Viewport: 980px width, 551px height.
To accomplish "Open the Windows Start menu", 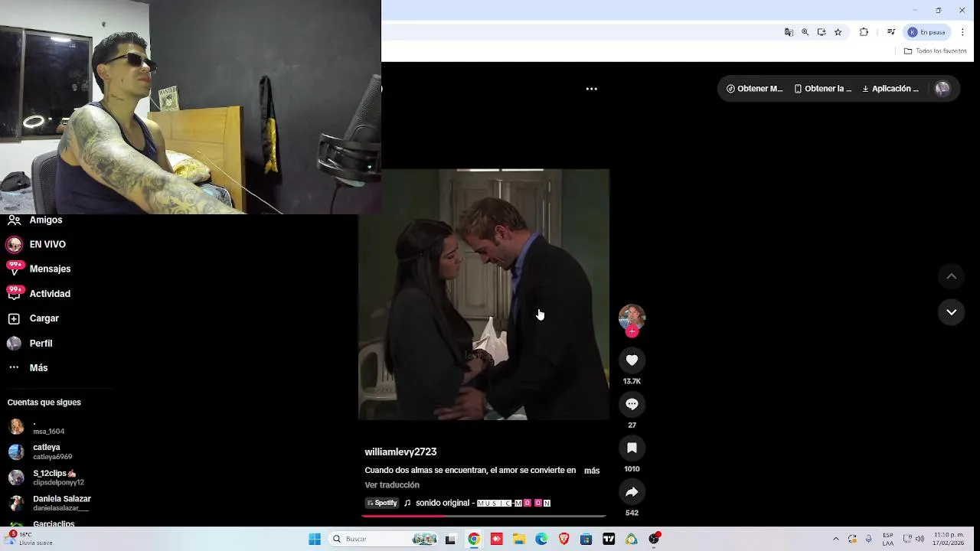I will tap(315, 539).
